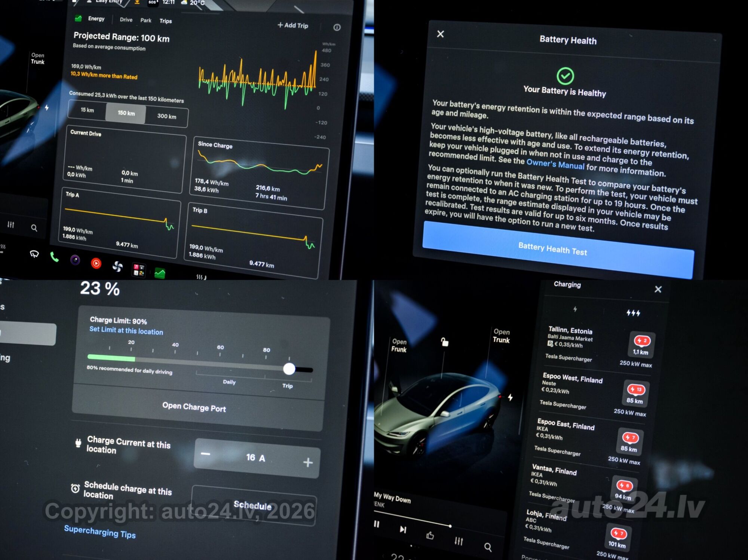This screenshot has height=560, width=748.
Task: Open the Supercharging Tips link
Action: (100, 531)
